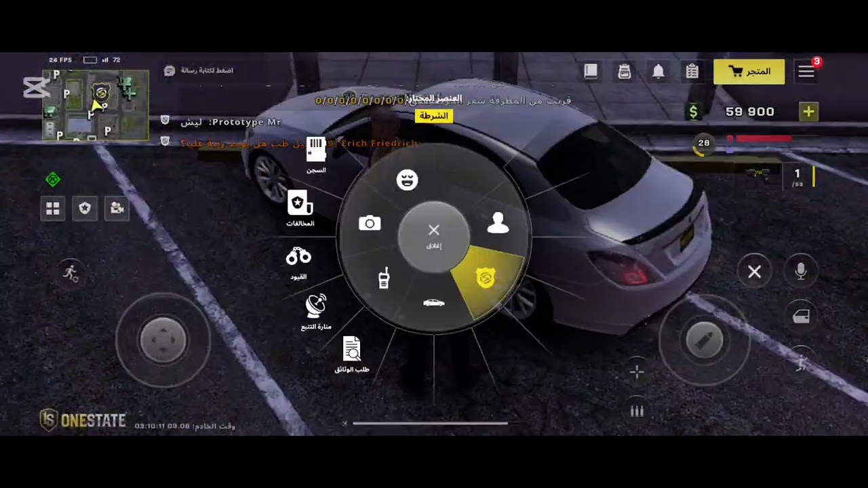
Task: Tap the chat message input field
Action: [199, 70]
